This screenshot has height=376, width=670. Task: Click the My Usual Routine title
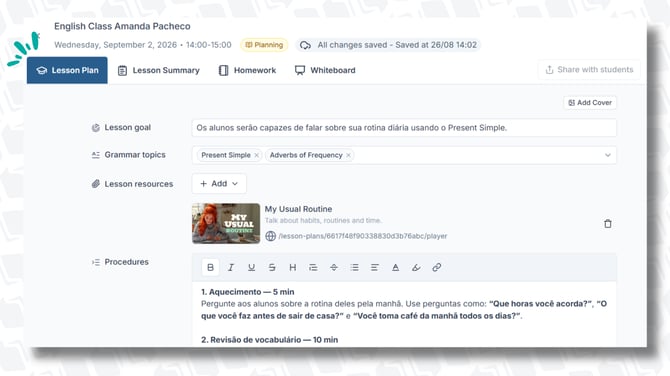pyautogui.click(x=298, y=209)
